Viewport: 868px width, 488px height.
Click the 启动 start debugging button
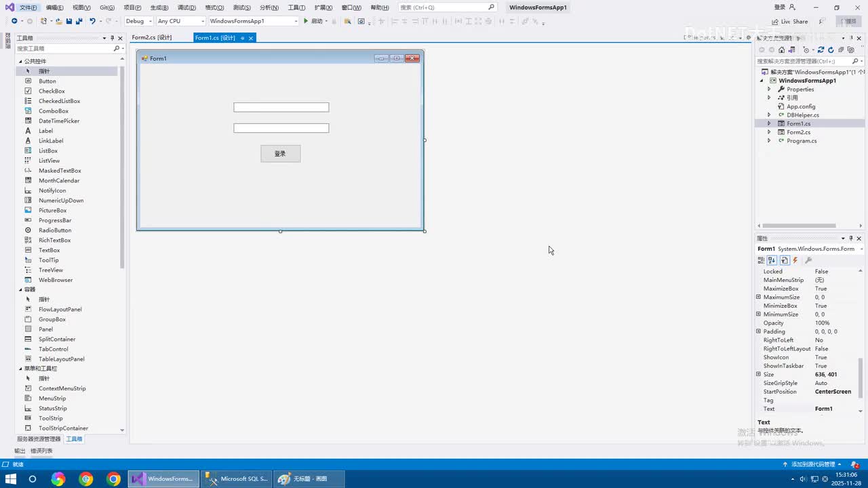pyautogui.click(x=313, y=21)
